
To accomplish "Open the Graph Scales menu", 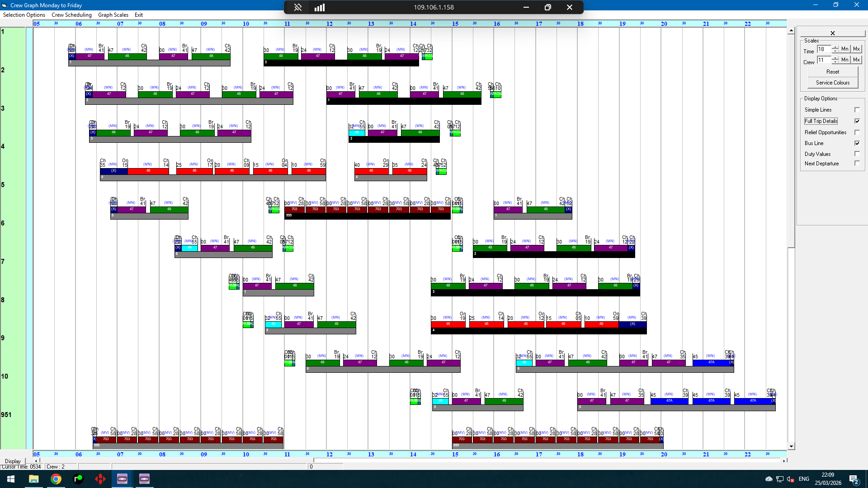I will (113, 15).
